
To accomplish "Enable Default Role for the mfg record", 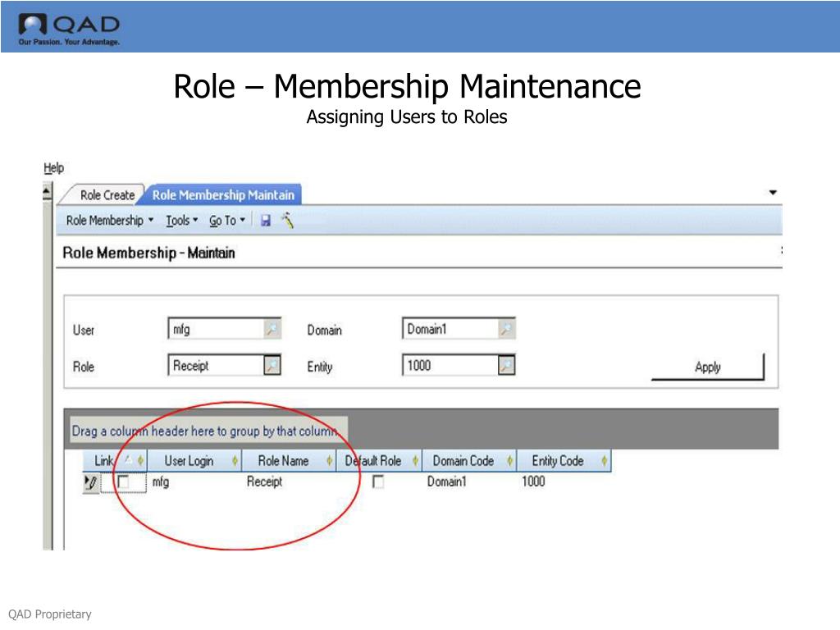I will pyautogui.click(x=377, y=482).
